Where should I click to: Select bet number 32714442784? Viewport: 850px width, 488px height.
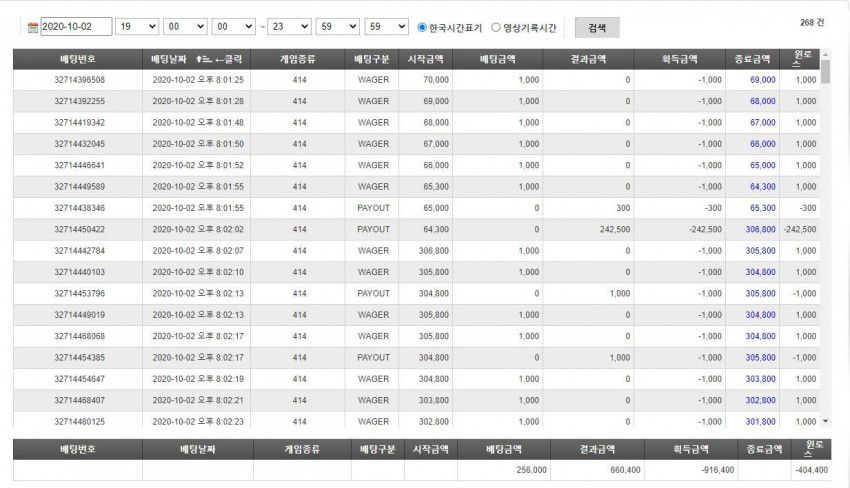click(80, 251)
